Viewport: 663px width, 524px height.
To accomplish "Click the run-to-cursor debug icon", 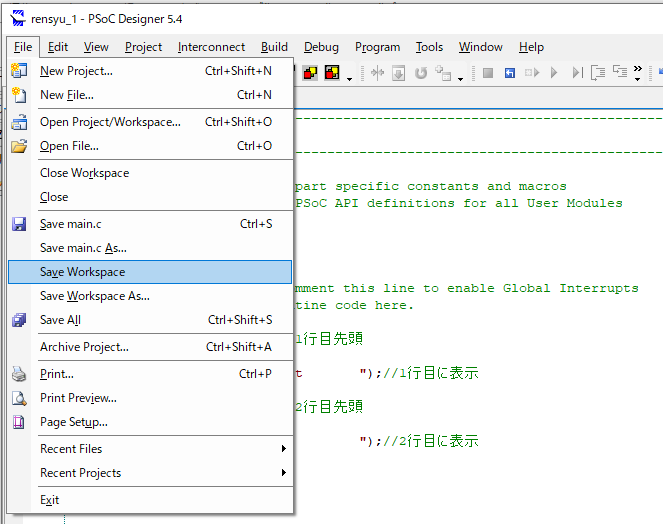I will coord(532,73).
